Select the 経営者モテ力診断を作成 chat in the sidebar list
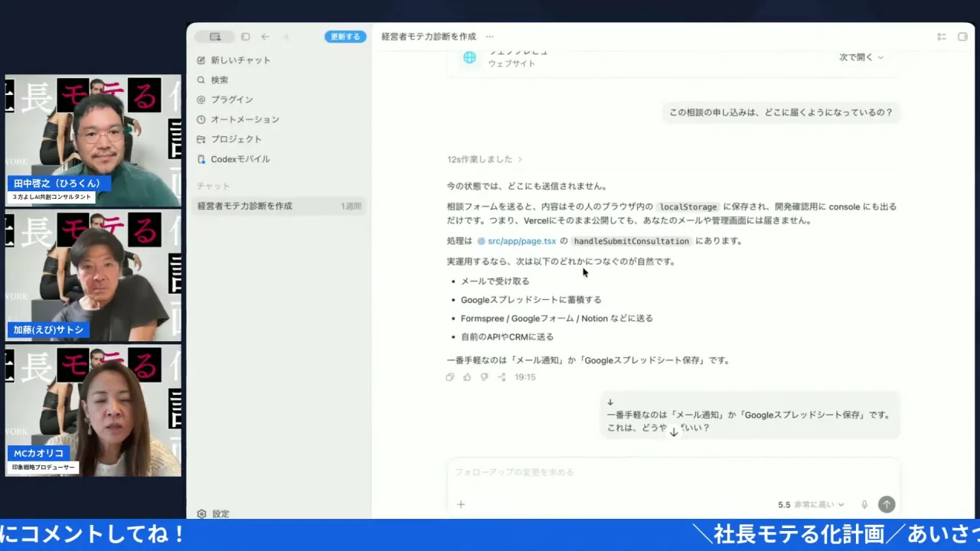980x551 pixels. click(279, 206)
